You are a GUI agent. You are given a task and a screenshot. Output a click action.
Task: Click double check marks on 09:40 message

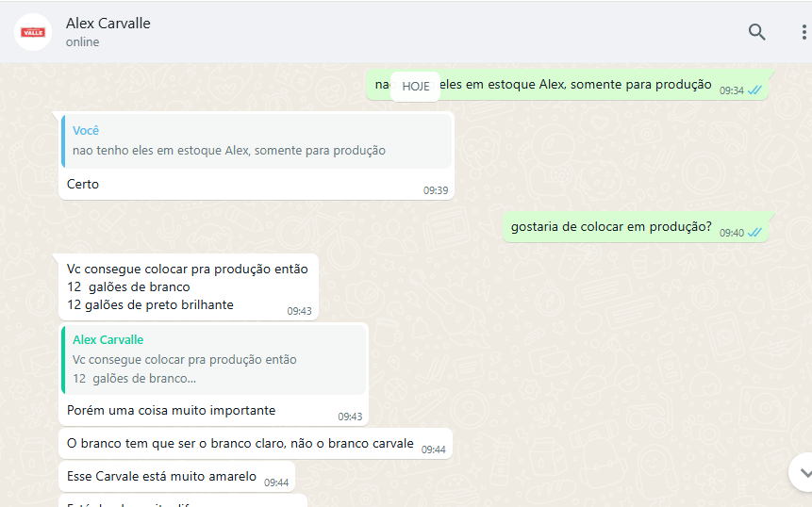[755, 233]
